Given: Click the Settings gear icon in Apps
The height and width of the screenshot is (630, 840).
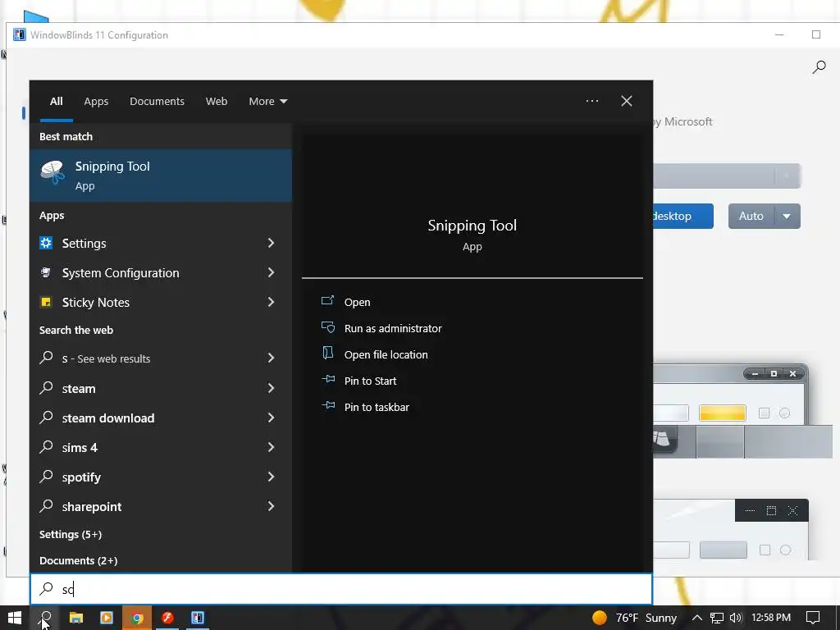Looking at the screenshot, I should (46, 243).
